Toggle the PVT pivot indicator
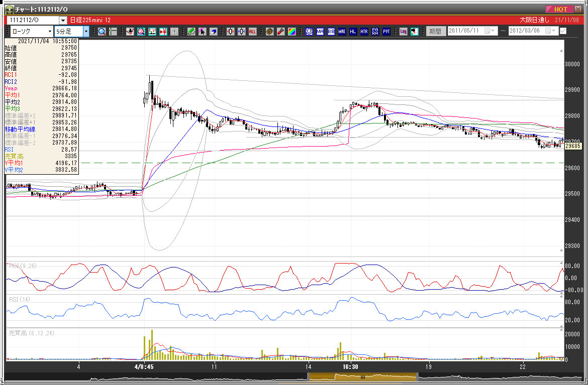Screen dimensions: 588x385 coord(386,32)
